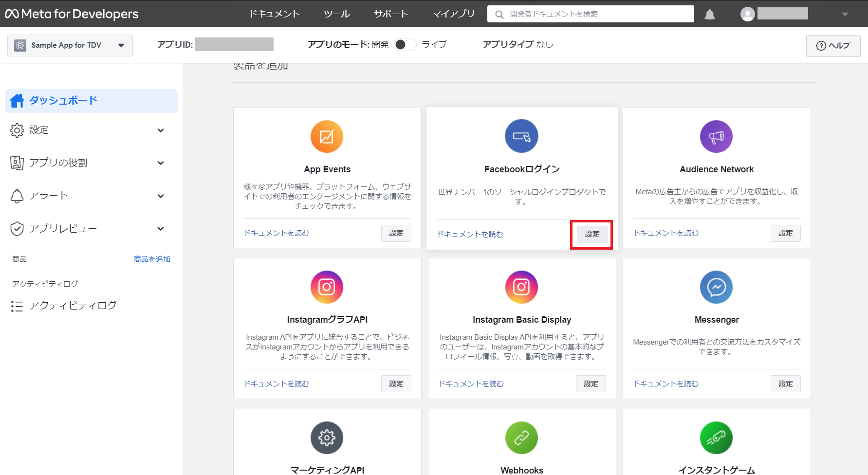This screenshot has width=868, height=475.
Task: Read Messenger documentation link
Action: 666,384
